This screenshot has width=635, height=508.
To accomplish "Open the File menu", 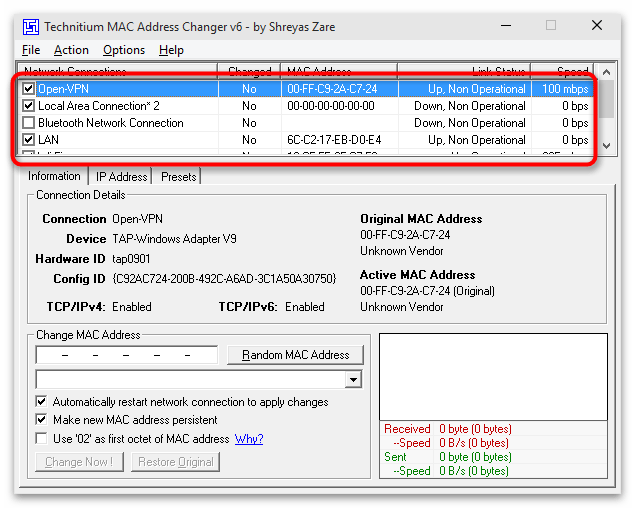I will tap(31, 50).
